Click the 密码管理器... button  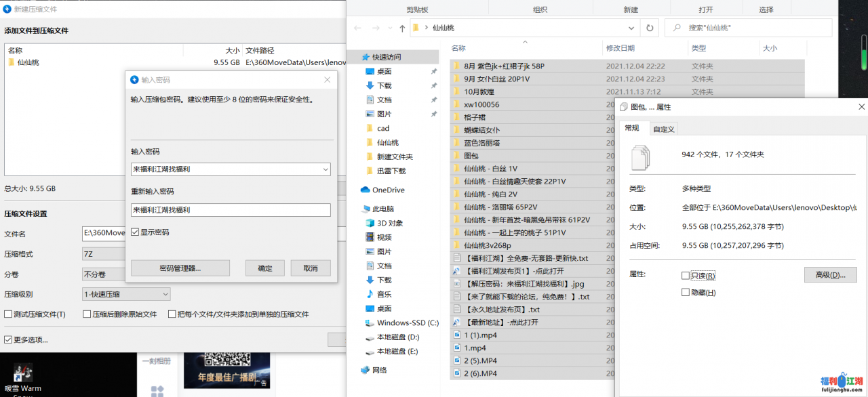point(180,268)
